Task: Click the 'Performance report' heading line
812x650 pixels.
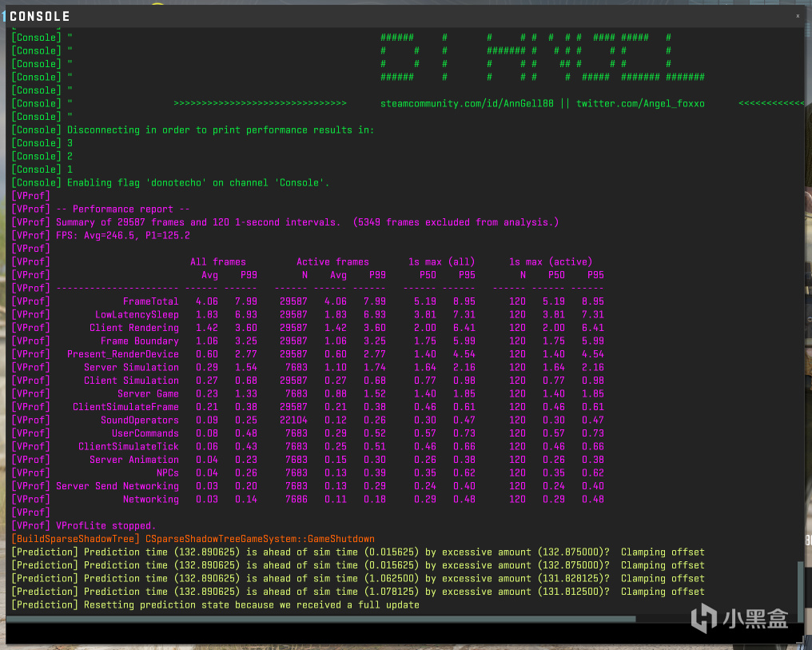Action: 123,209
